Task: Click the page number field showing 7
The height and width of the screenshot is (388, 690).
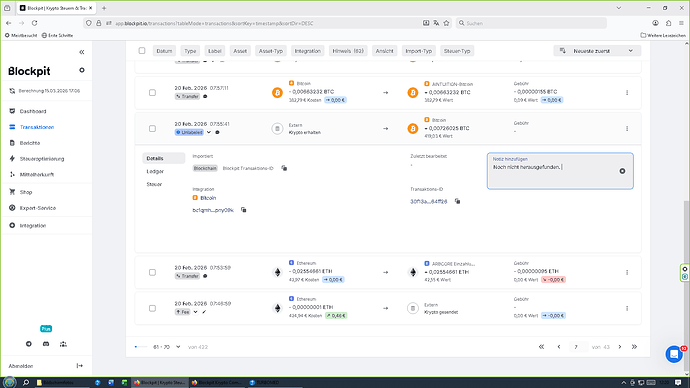Action: [x=577, y=347]
